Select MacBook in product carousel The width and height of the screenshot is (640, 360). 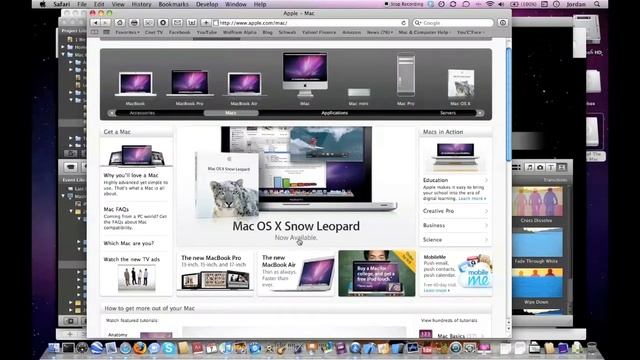pyautogui.click(x=135, y=89)
